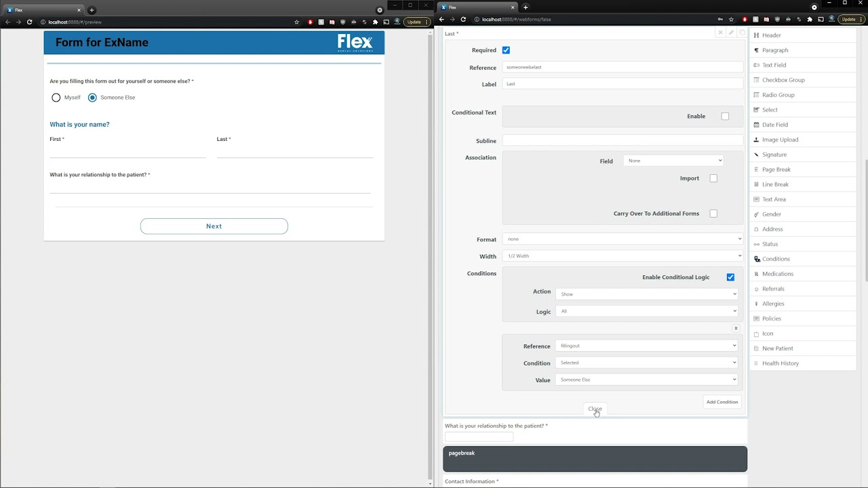
Task: Click the delete X icon on Last field
Action: pyautogui.click(x=720, y=33)
